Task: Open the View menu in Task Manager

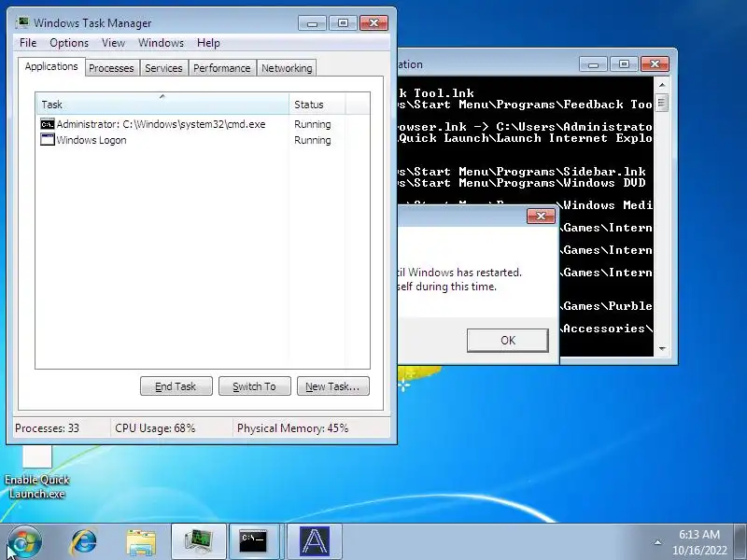Action: (113, 43)
